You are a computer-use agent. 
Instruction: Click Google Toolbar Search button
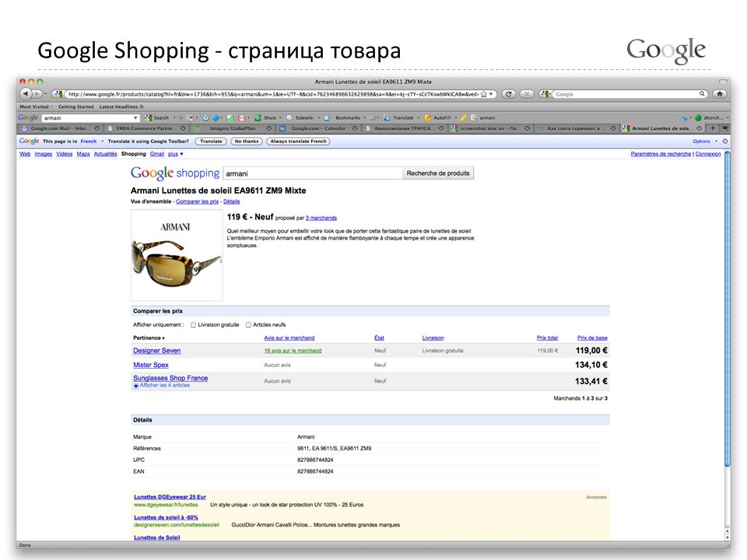point(156,117)
